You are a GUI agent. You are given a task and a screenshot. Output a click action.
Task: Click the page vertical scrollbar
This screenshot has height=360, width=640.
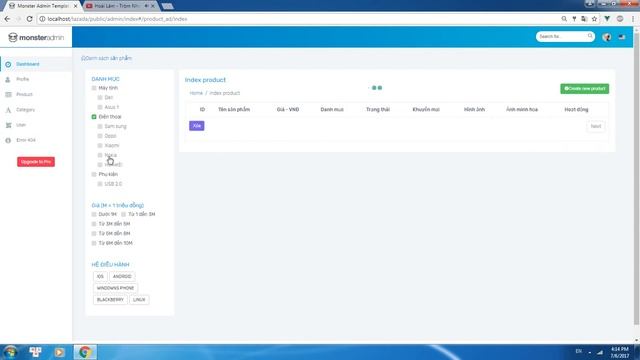[636, 180]
